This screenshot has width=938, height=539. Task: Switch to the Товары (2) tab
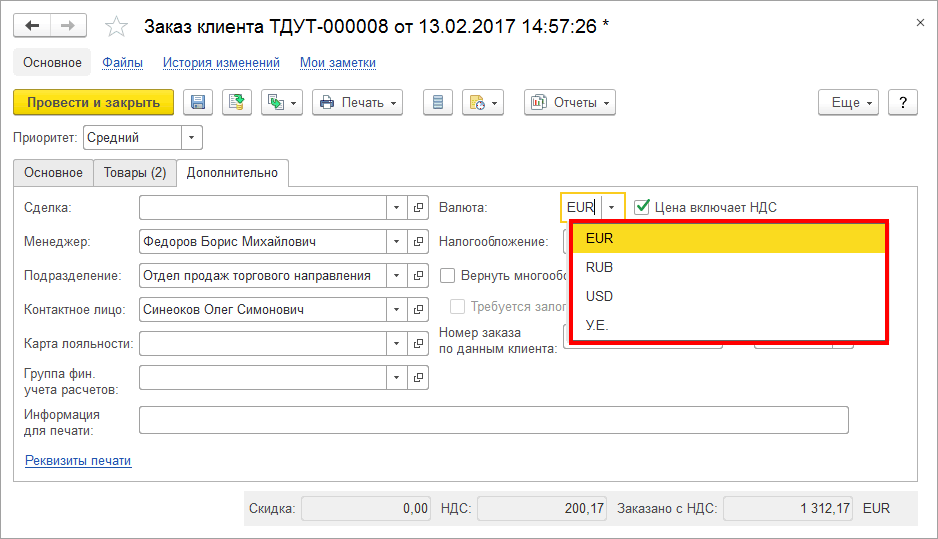[x=134, y=172]
